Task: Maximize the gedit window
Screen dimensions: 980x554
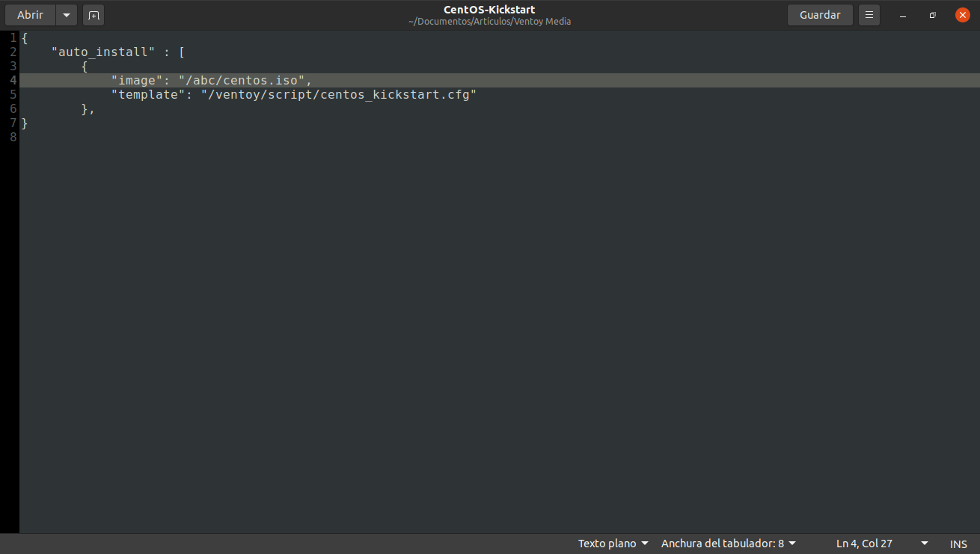Action: 932,15
